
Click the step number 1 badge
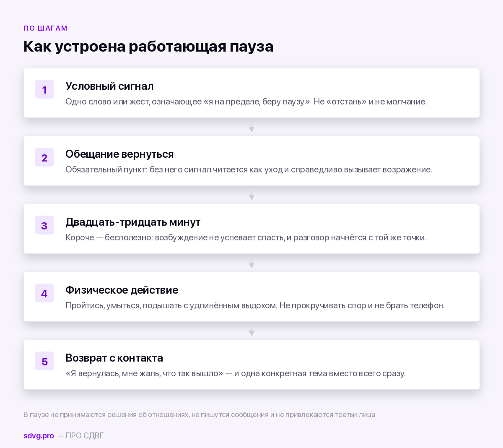click(x=44, y=89)
